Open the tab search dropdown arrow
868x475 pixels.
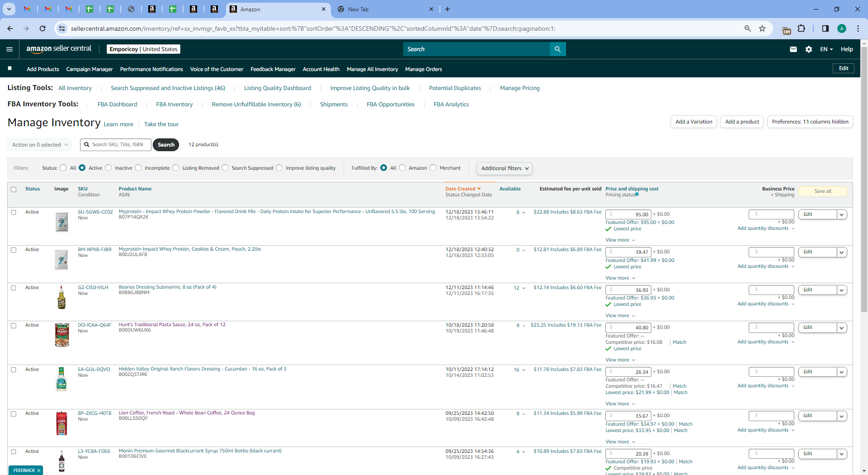[x=9, y=9]
